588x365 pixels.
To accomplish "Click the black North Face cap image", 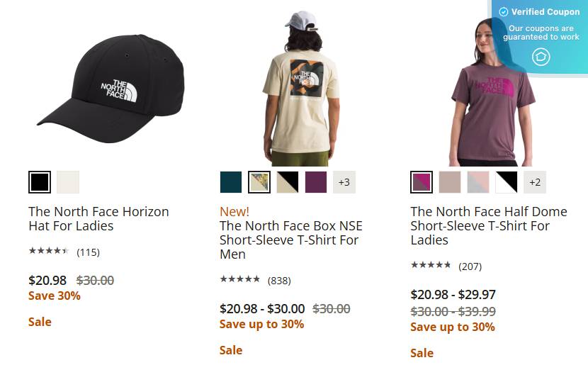I will pos(111,89).
